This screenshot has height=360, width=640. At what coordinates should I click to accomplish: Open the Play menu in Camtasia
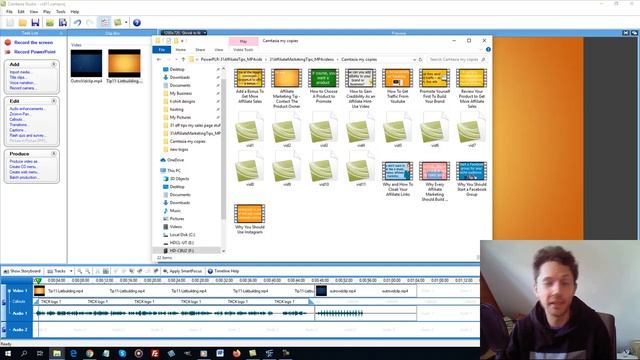(47, 12)
